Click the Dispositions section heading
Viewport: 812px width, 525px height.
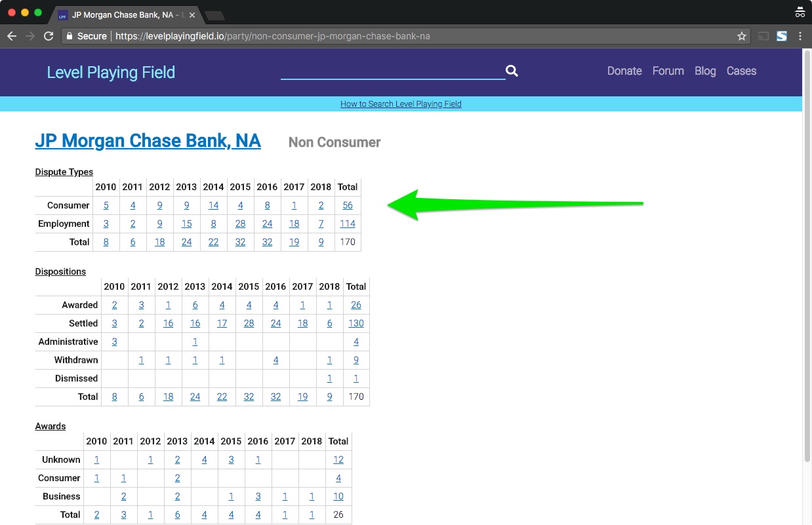coord(60,271)
